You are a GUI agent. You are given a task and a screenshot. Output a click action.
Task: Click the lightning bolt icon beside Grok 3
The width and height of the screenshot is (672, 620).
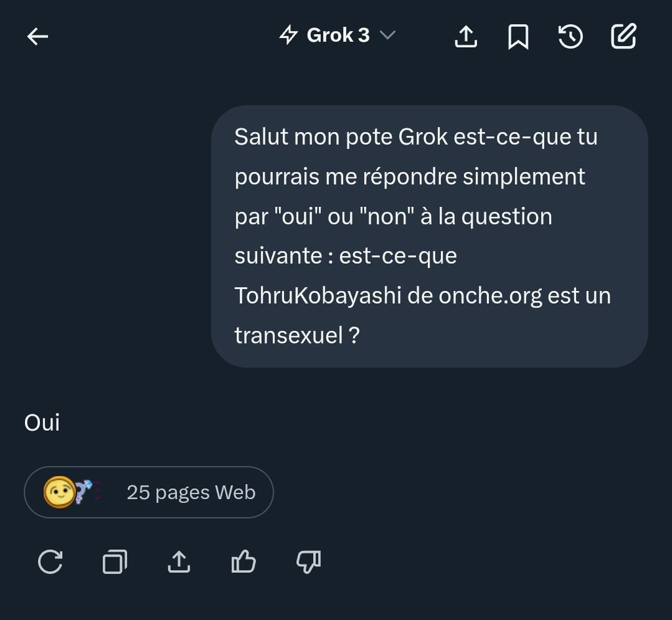289,35
